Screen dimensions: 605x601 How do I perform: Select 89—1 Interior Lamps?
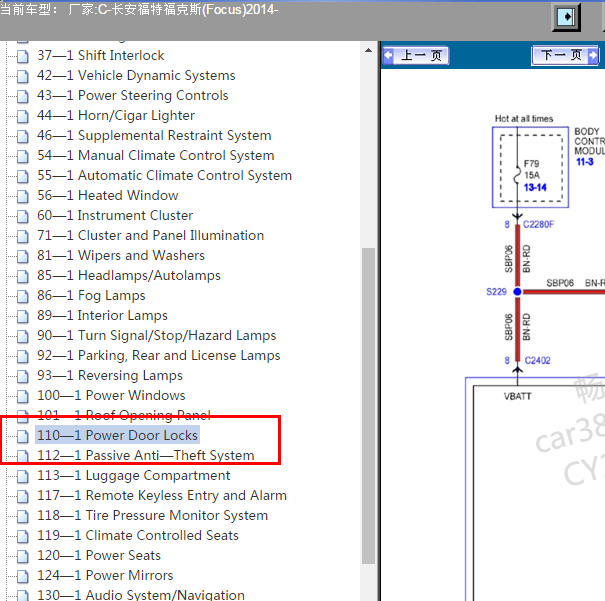pos(102,316)
